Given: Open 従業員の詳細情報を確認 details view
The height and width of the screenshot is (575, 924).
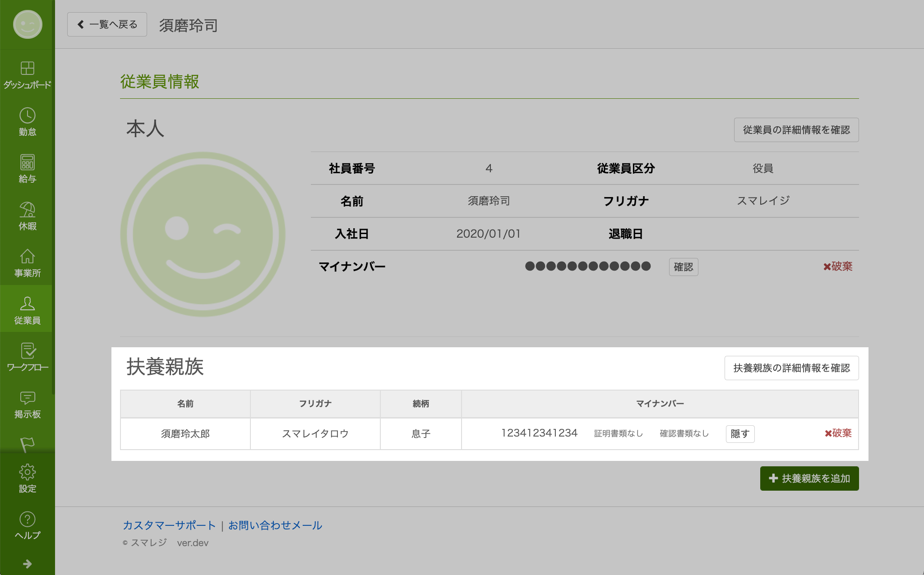Looking at the screenshot, I should [796, 130].
